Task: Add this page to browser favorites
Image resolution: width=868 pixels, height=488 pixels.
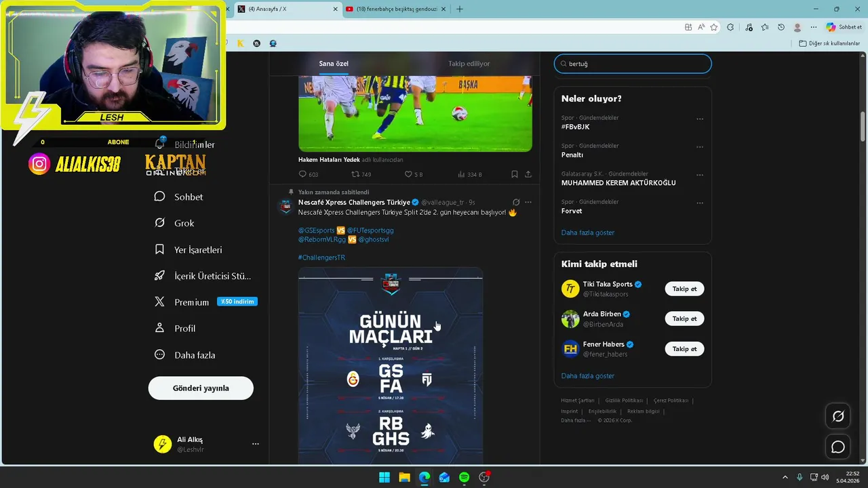Action: [713, 27]
